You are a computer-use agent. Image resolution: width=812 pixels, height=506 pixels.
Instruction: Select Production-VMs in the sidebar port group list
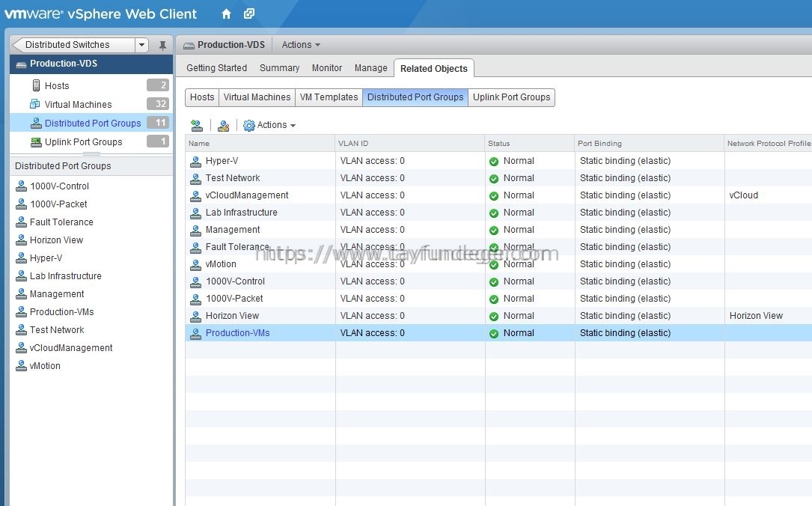coord(62,312)
